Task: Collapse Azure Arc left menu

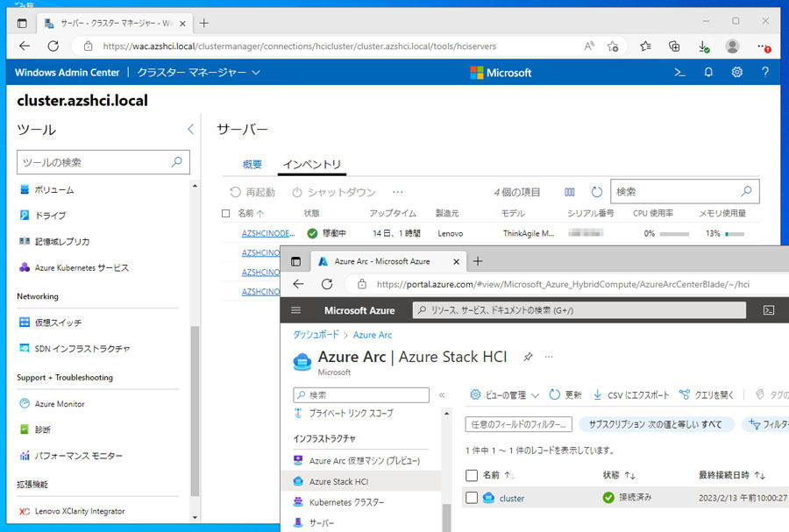Action: coord(442,394)
